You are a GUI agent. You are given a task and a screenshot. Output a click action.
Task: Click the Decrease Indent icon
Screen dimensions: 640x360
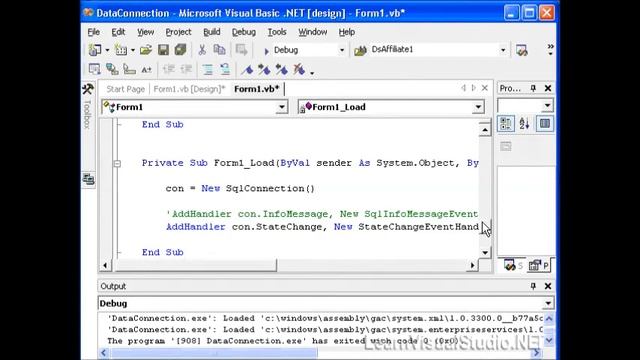pos(169,69)
